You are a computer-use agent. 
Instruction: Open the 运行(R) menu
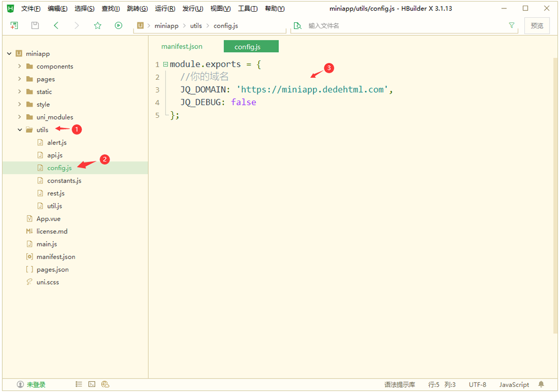click(165, 9)
